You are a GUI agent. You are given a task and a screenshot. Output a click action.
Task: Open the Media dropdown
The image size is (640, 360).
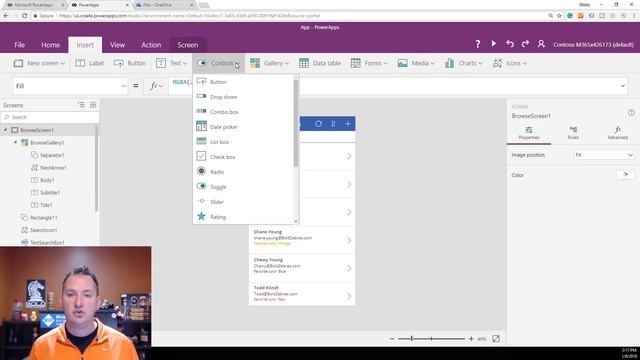[x=416, y=63]
